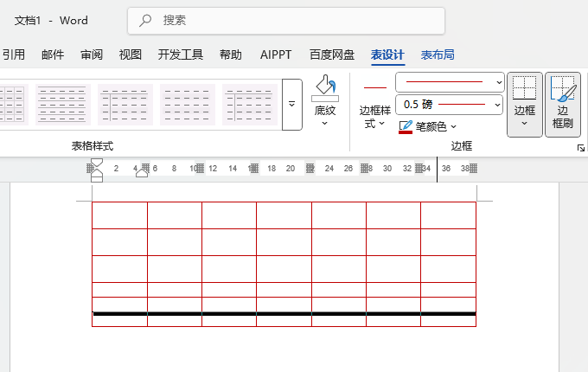Click the 笔颜色 pen color icon

[x=406, y=127]
